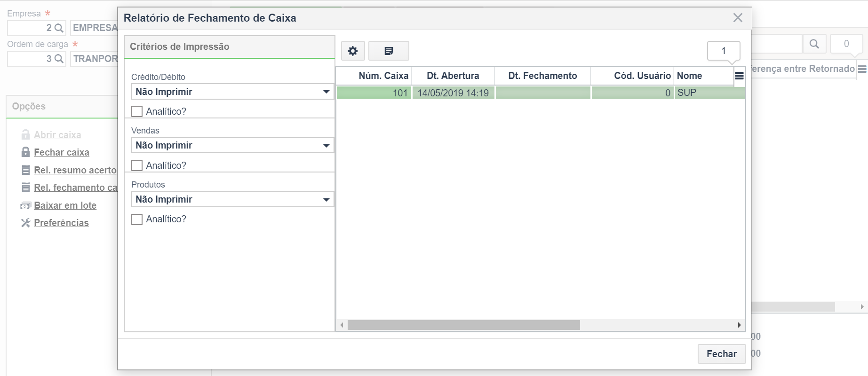Click the background counter box showing 0
868x376 pixels.
[x=846, y=44]
